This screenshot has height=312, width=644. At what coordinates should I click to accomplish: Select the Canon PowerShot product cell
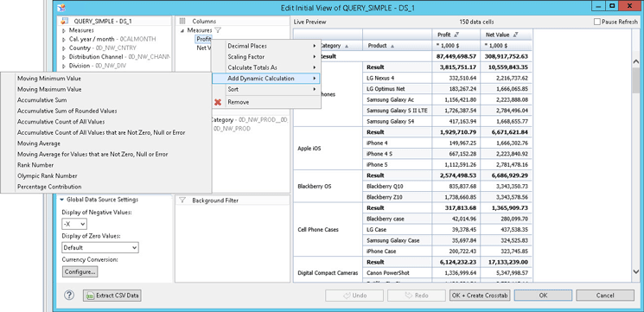tap(398, 272)
